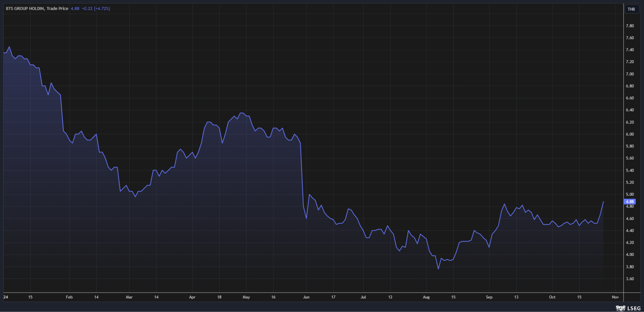Click the 6.00 price axis label
This screenshot has width=644, height=312.
pyautogui.click(x=630, y=134)
